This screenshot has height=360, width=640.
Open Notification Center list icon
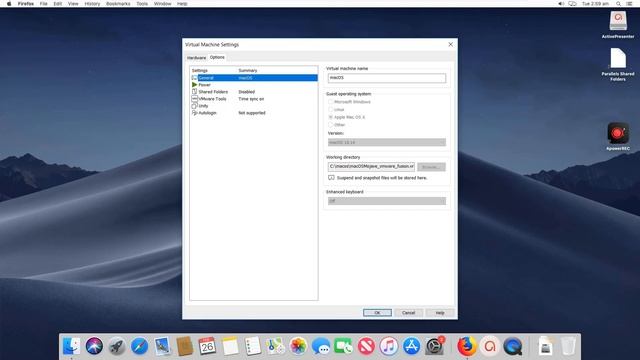[x=629, y=4]
